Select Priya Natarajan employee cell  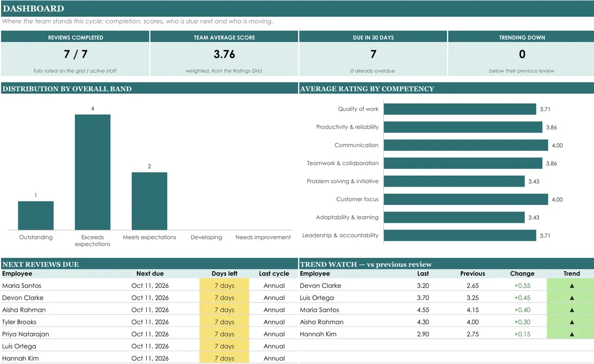click(25, 334)
